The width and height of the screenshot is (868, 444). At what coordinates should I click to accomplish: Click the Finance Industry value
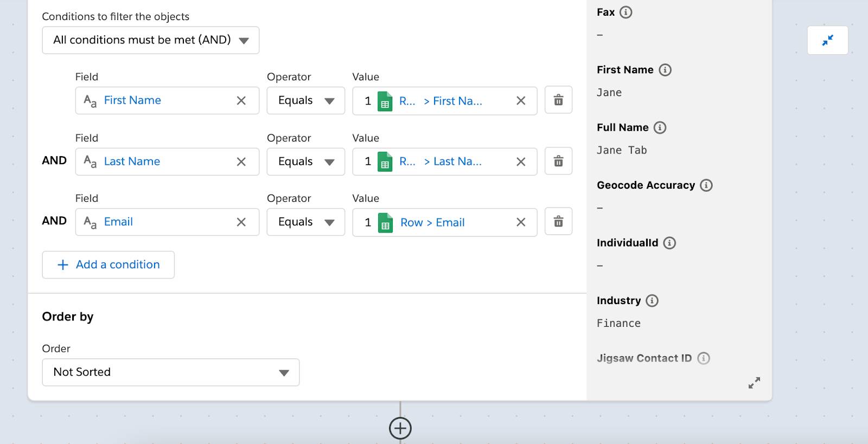[x=618, y=324]
